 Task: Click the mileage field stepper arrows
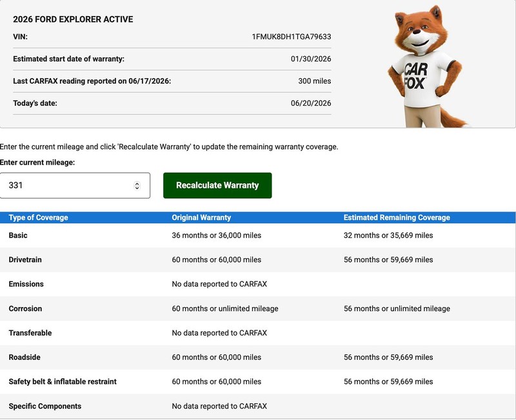pos(137,186)
